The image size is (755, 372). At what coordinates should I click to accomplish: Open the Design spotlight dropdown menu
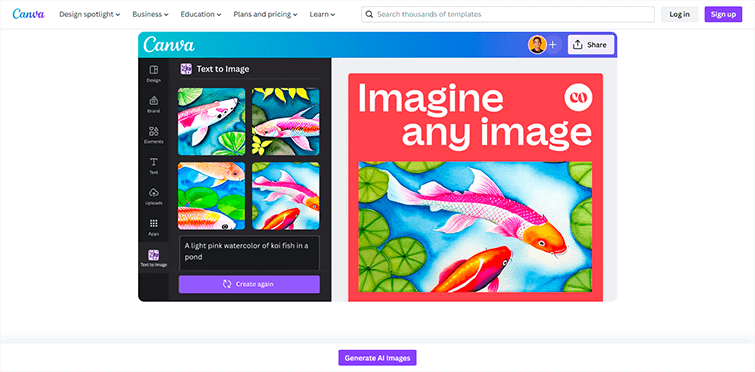coord(90,14)
